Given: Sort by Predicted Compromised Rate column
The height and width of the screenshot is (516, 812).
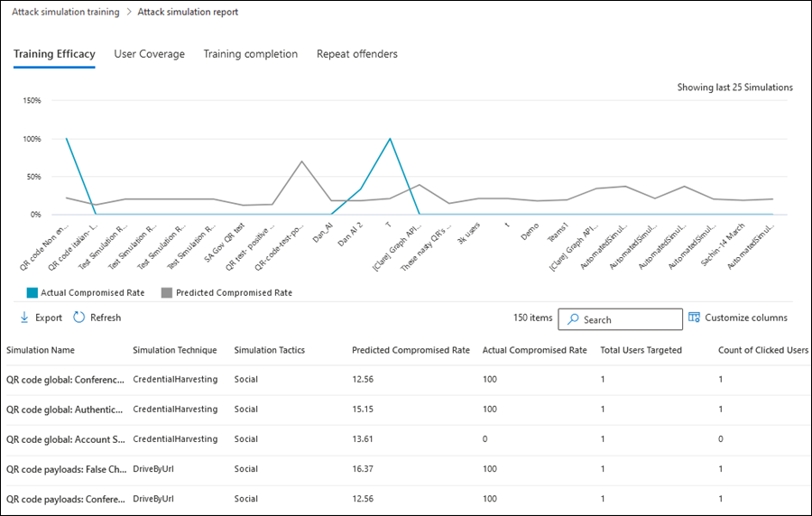Looking at the screenshot, I should click(411, 350).
